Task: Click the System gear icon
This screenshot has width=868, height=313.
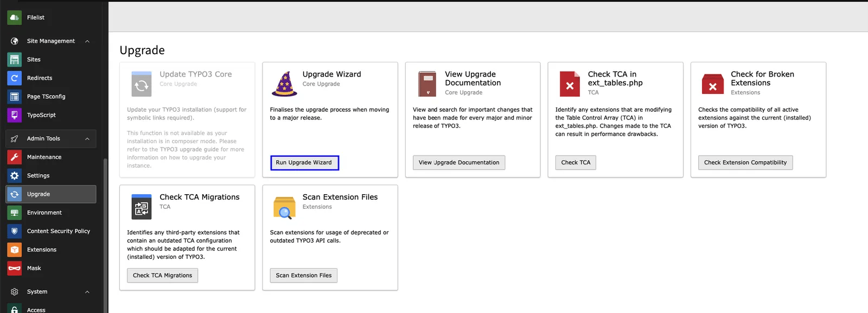Action: pyautogui.click(x=15, y=292)
